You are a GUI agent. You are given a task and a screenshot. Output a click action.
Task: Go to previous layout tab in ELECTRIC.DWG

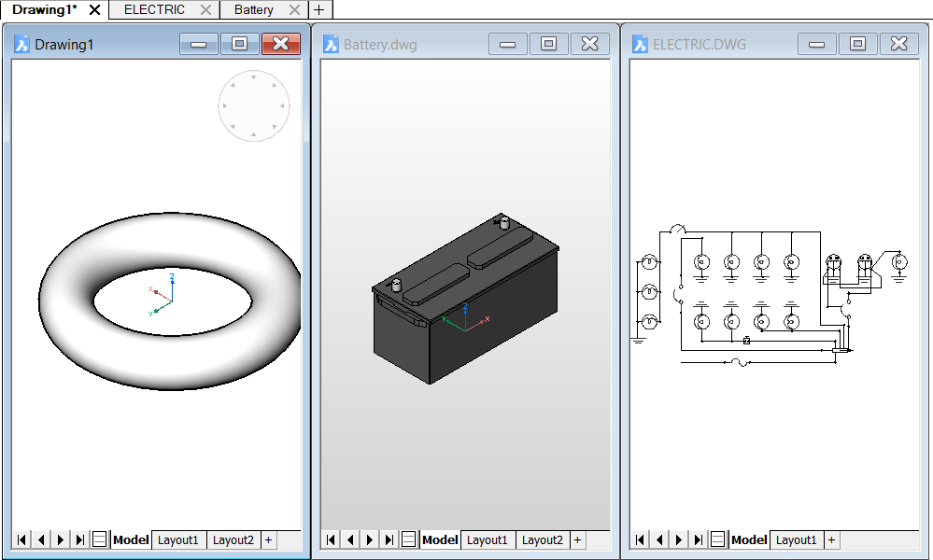click(x=659, y=539)
